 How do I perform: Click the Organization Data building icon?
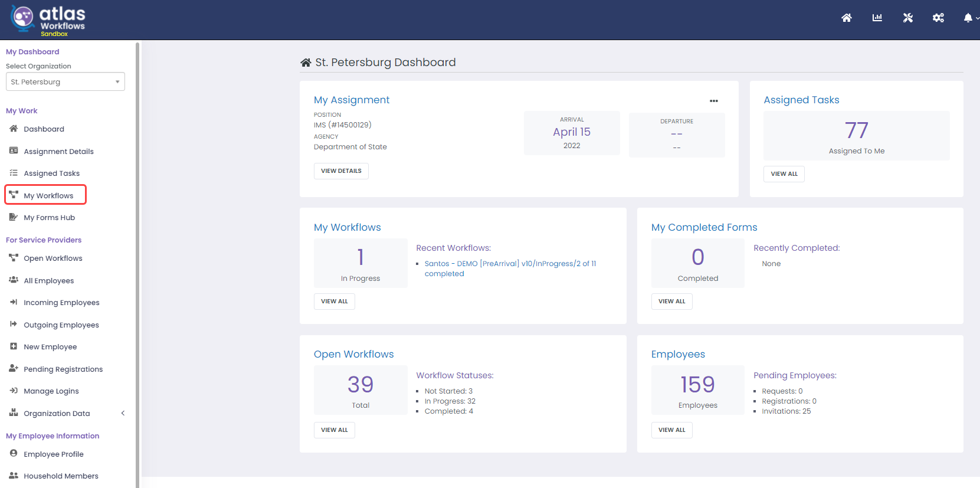[x=14, y=413]
